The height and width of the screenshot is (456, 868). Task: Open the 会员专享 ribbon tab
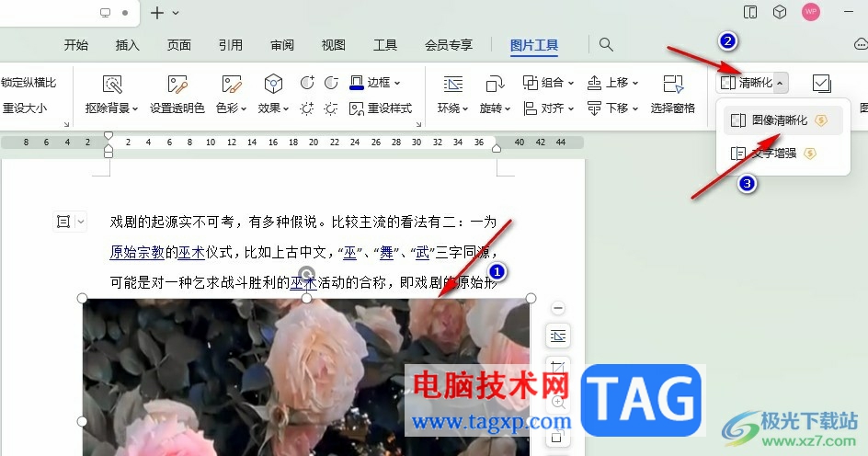(x=449, y=45)
